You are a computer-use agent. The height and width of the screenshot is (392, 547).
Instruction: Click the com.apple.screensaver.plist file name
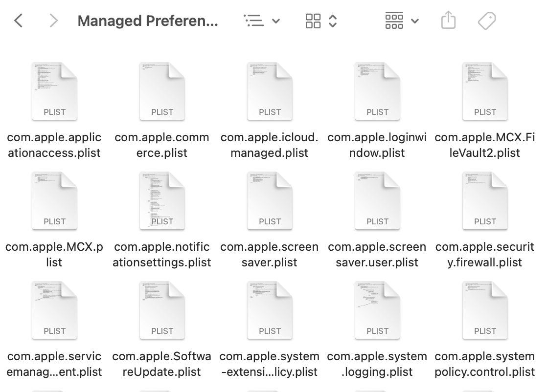[270, 254]
